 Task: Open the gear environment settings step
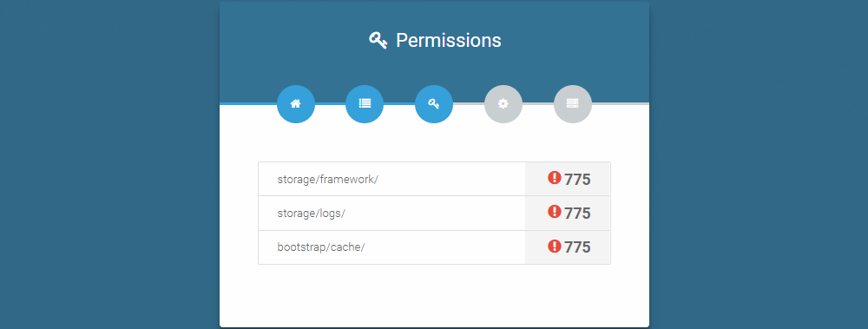coord(503,103)
